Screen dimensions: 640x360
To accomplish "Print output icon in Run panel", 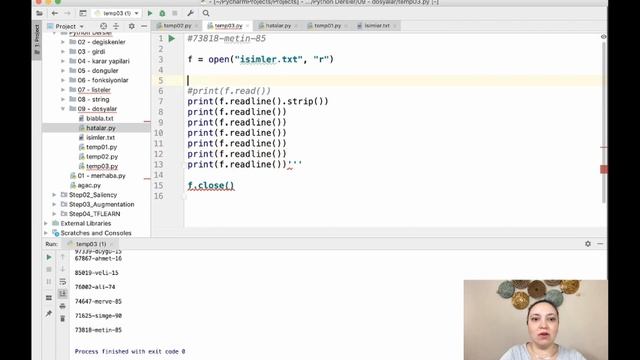I will [x=62, y=306].
